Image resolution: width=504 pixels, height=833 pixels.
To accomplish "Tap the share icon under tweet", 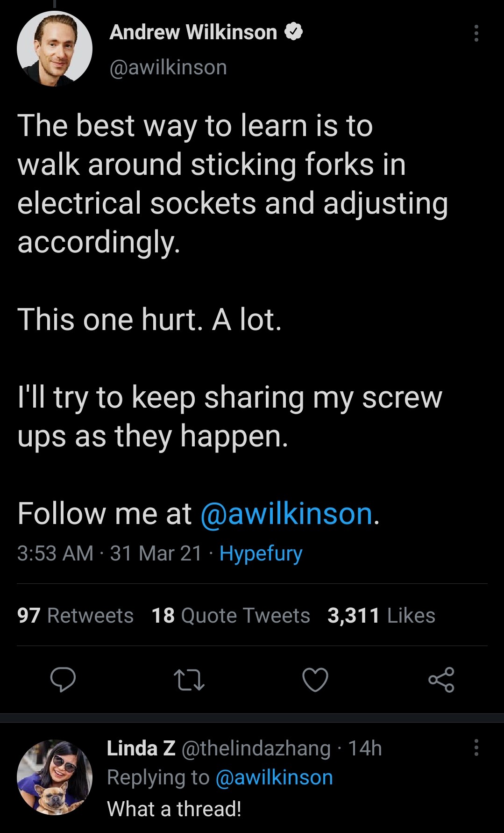I will 441,680.
